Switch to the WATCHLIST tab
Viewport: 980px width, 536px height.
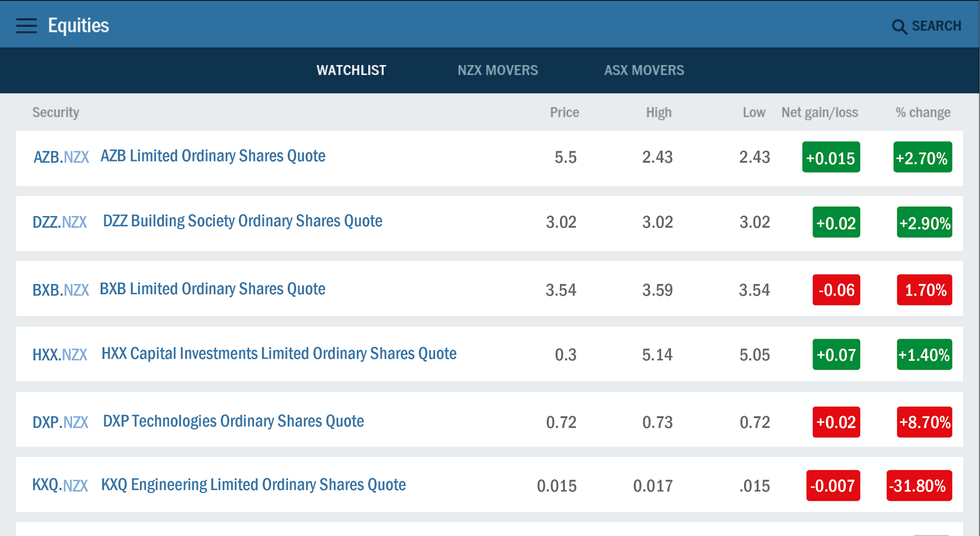pyautogui.click(x=351, y=70)
